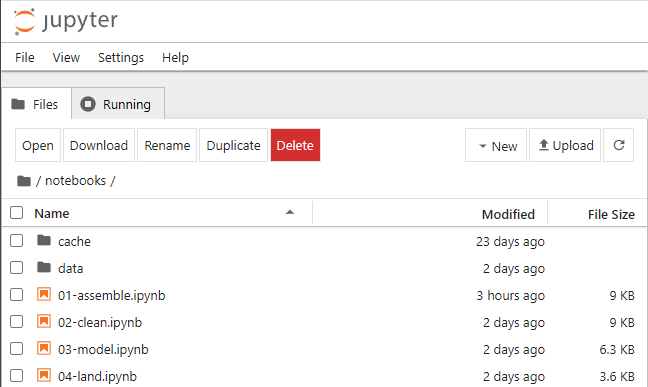This screenshot has width=648, height=387.
Task: Select the 01-assemble.ipynb checkbox
Action: point(17,295)
